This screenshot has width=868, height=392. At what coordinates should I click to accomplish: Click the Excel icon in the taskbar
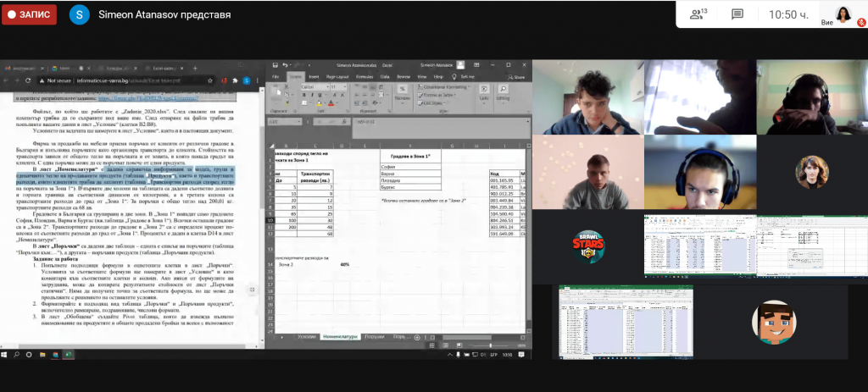(68, 355)
